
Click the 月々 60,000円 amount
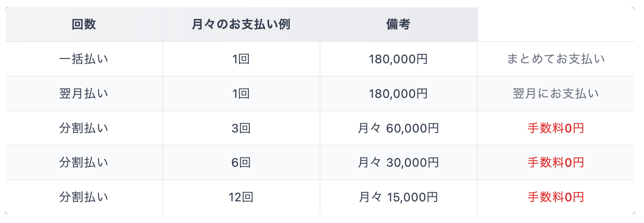(398, 128)
